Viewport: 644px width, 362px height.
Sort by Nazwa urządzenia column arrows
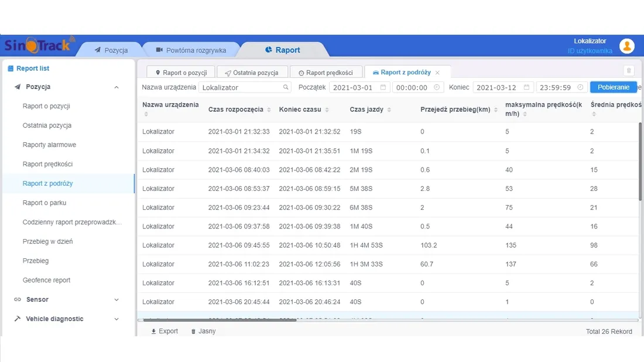click(x=146, y=114)
